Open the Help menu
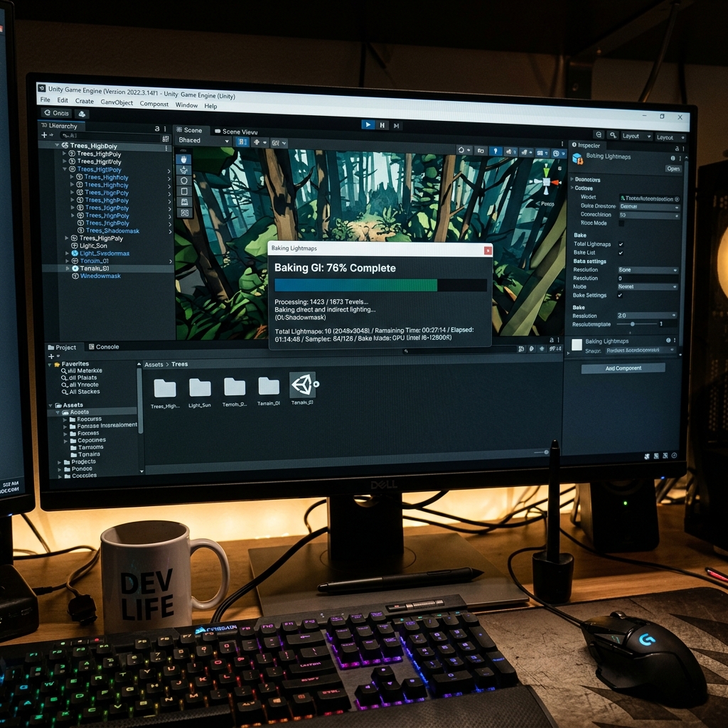 pos(210,107)
